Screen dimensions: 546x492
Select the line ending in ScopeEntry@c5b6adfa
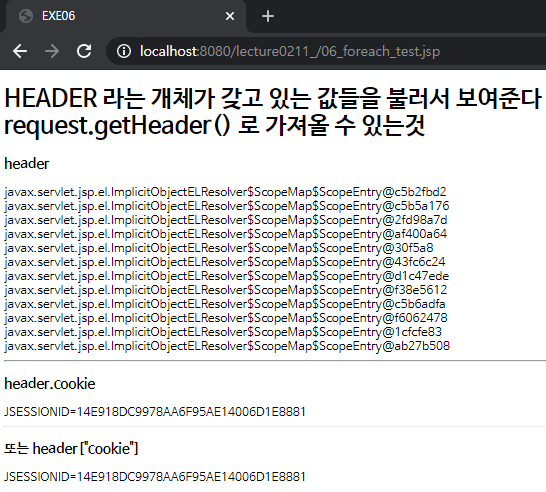[x=225, y=304]
